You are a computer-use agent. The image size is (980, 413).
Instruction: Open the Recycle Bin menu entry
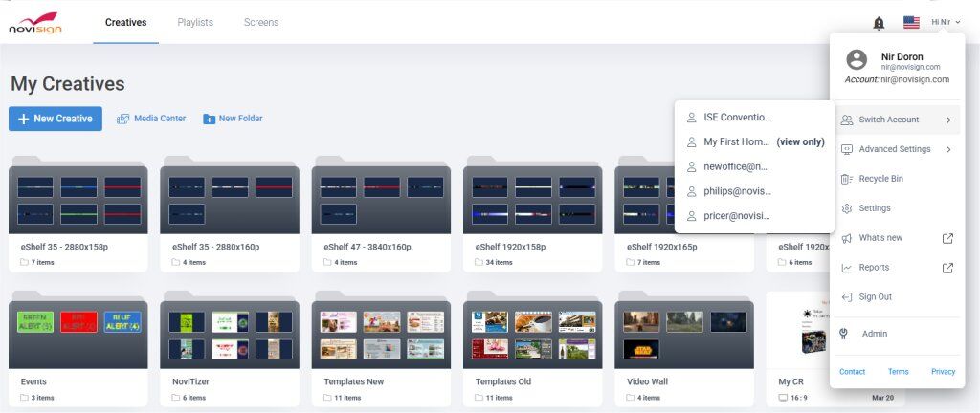[880, 179]
